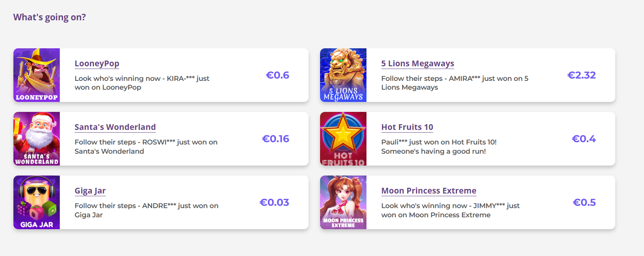The image size is (644, 256).
Task: Click the Giga Jar title link
Action: [x=90, y=191]
